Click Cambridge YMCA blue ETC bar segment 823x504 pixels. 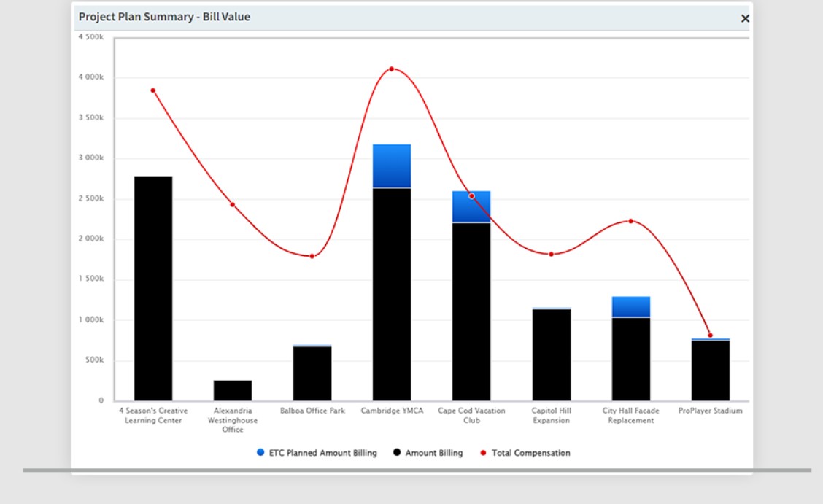[392, 166]
